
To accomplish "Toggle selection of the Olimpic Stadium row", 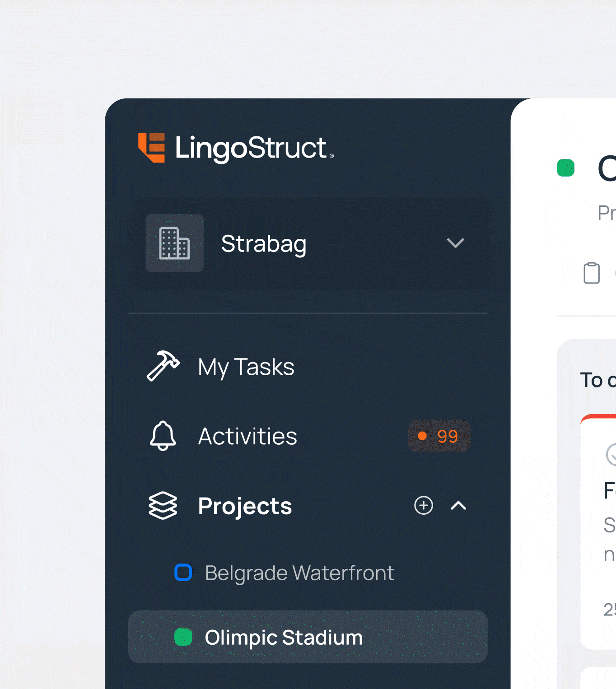I will [308, 638].
